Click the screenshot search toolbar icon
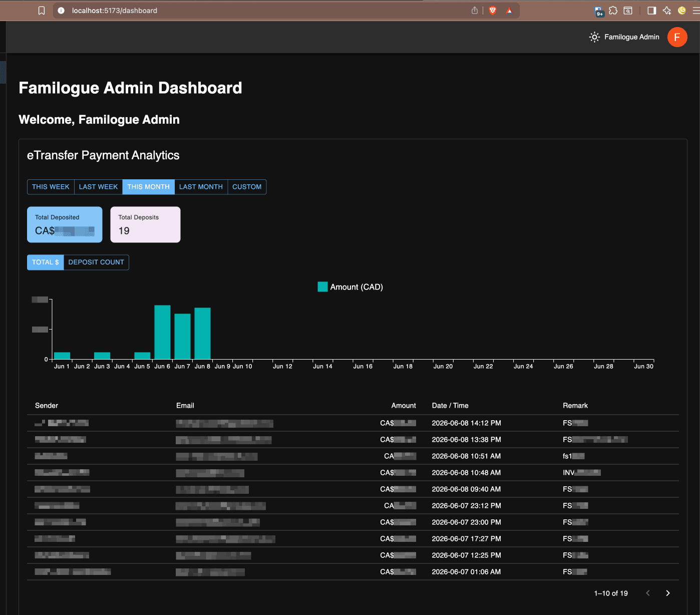Screen dimensions: 700x615 [x=628, y=11]
